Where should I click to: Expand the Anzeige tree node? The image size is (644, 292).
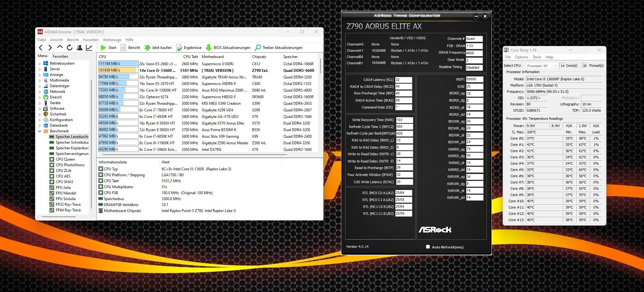click(40, 75)
